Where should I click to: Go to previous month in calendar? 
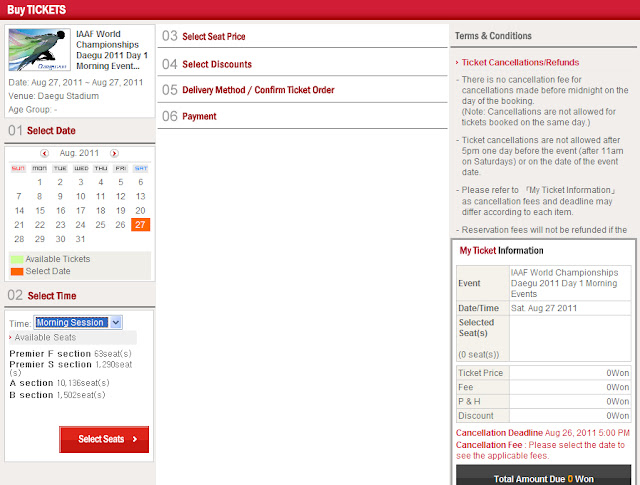[44, 153]
